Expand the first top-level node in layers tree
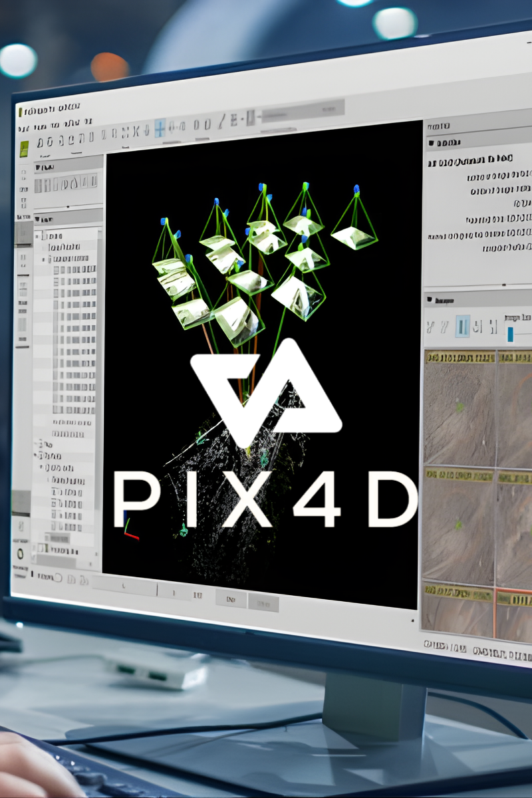 click(x=37, y=235)
